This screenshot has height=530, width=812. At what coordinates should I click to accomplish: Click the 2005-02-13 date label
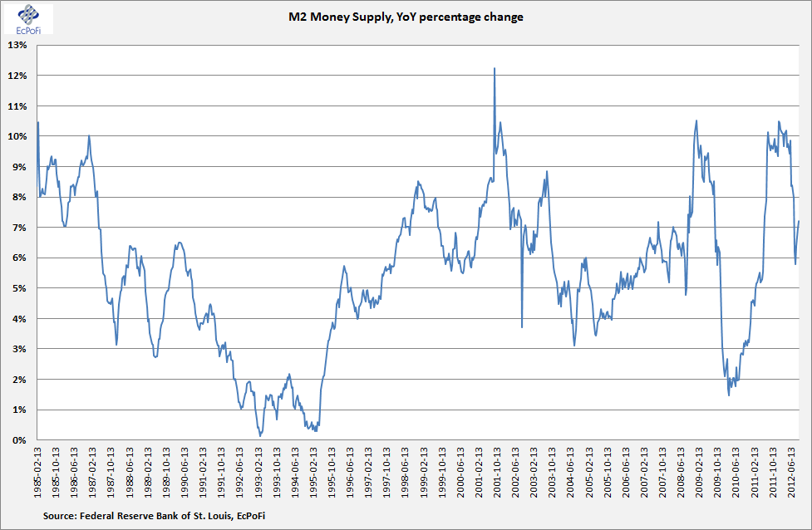point(588,473)
